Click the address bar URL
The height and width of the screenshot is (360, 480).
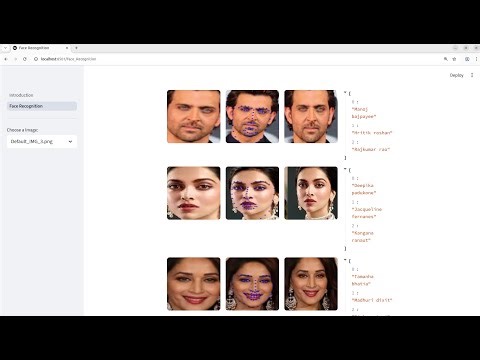tap(68, 59)
